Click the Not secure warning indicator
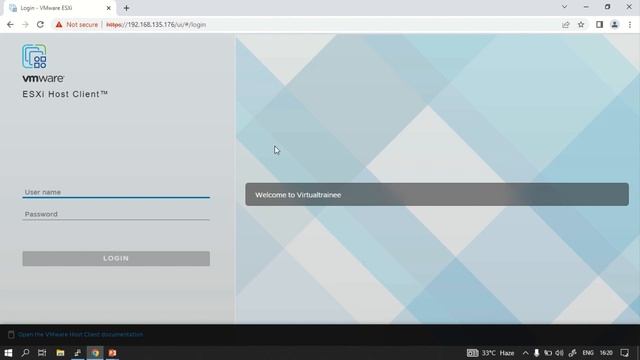 77,24
